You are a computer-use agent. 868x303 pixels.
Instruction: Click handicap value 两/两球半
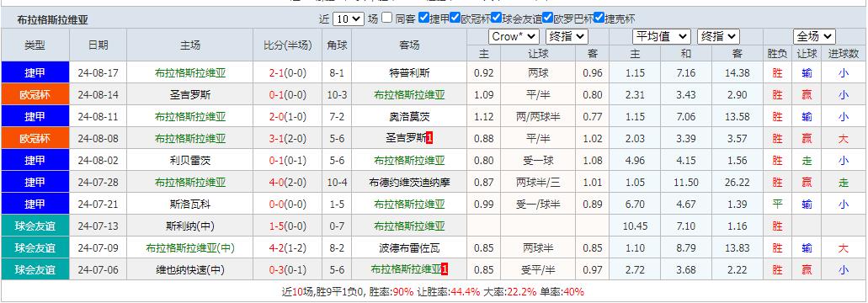(537, 117)
